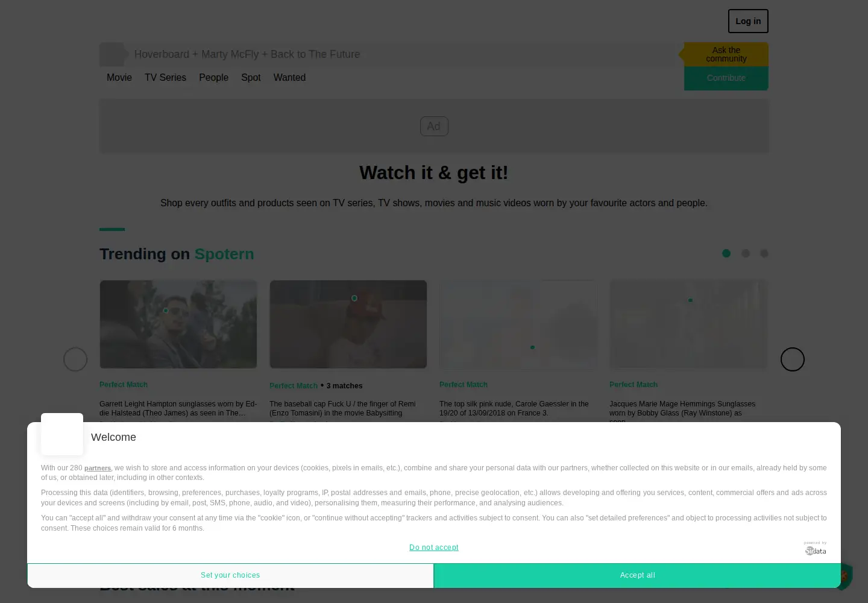868x603 pixels.
Task: Open Carole Gaessler pink top description
Action: pyautogui.click(x=514, y=408)
